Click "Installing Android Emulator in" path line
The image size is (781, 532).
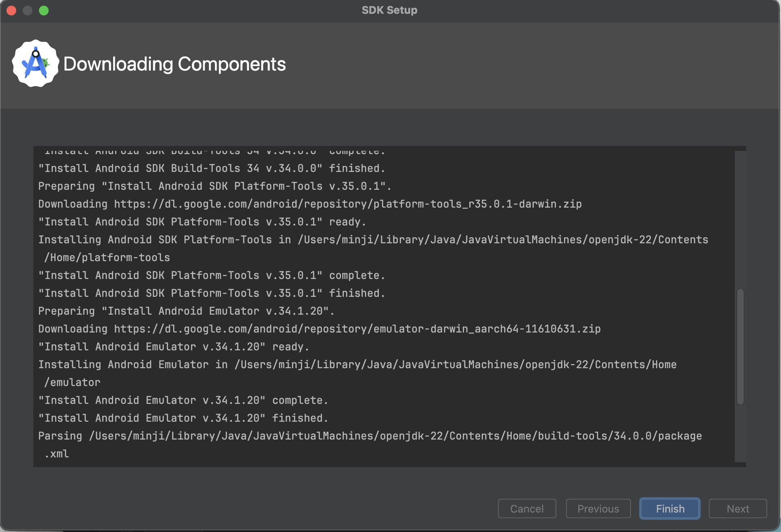click(357, 365)
